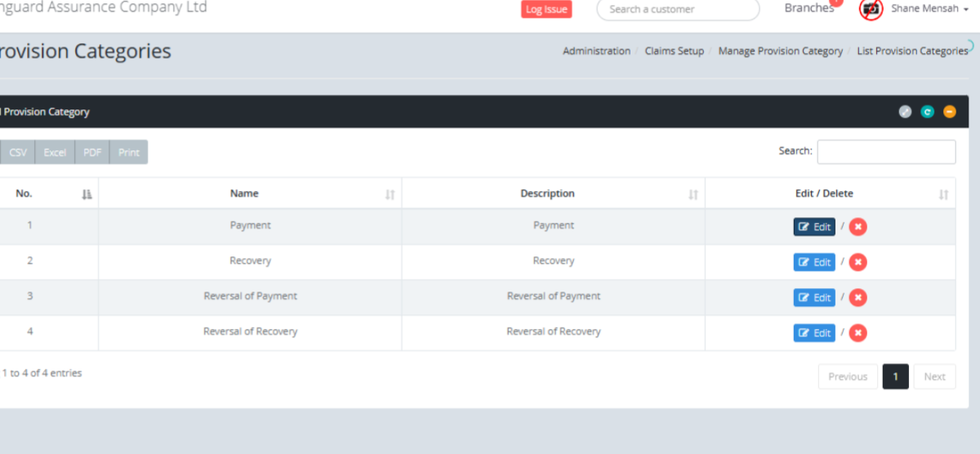Collapse panel using orange minus icon
980x454 pixels.
[949, 112]
